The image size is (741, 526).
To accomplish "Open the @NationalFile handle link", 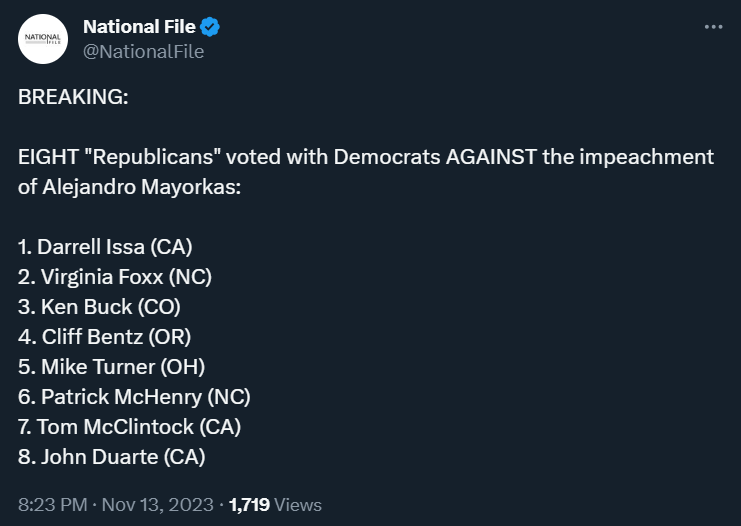I will tap(144, 52).
